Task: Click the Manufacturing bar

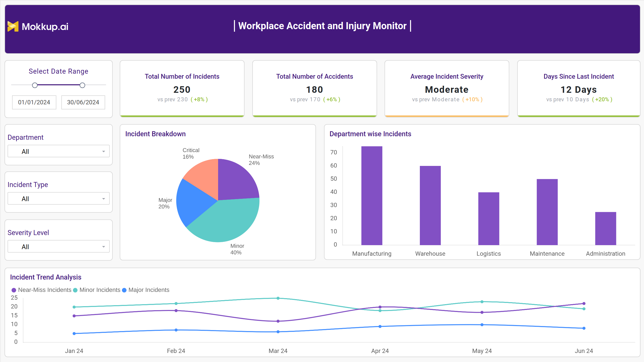Action: [x=372, y=196]
